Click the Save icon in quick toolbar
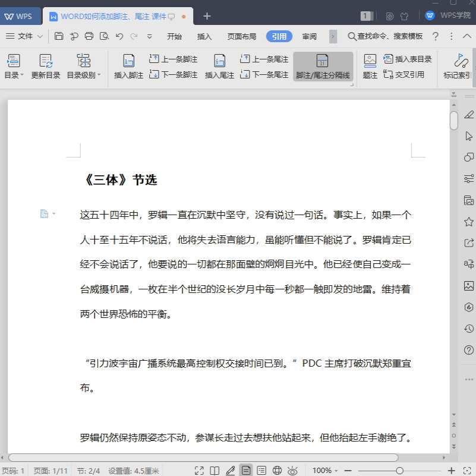Screen dimensions: 476x476 coord(59,36)
